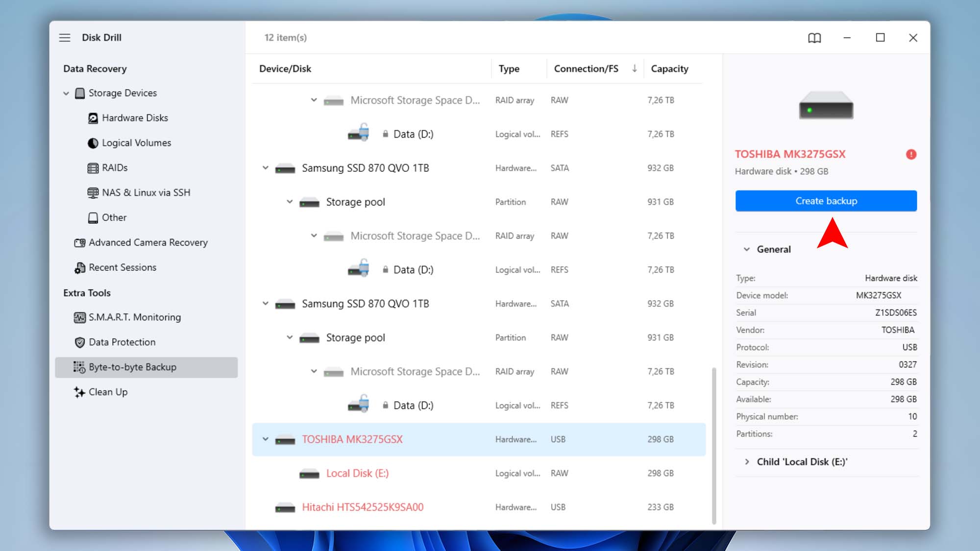Click the Recent Sessions icon
This screenshot has height=551, width=980.
[x=80, y=268]
